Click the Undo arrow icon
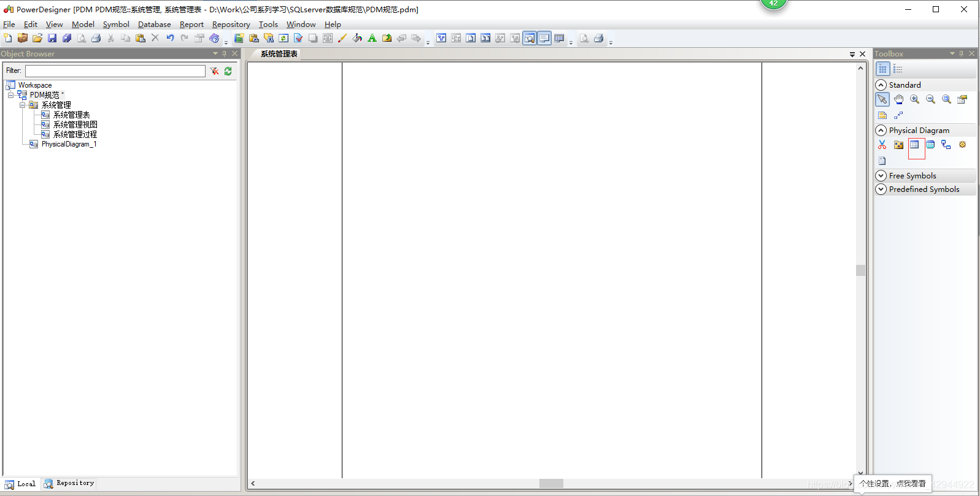The height and width of the screenshot is (496, 980). 170,38
